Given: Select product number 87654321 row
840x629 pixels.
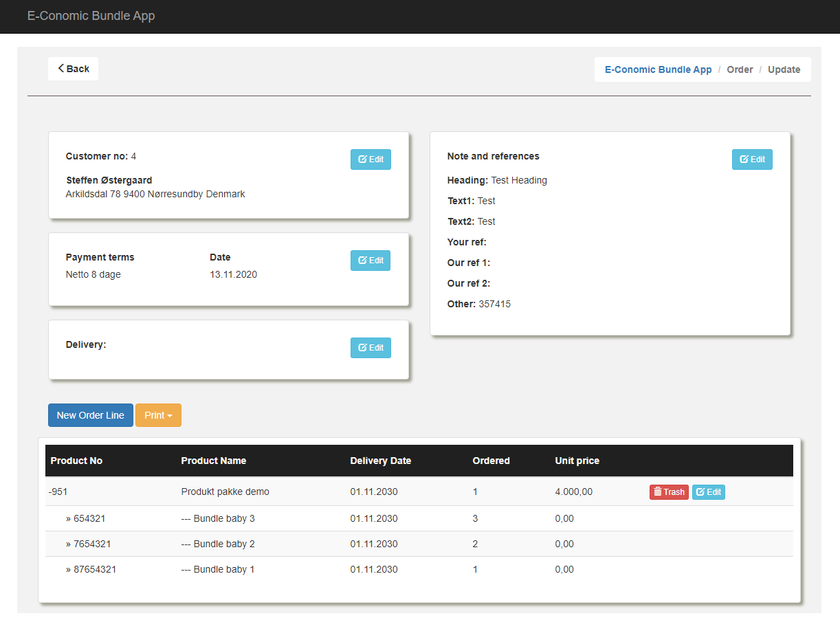Looking at the screenshot, I should coord(95,569).
